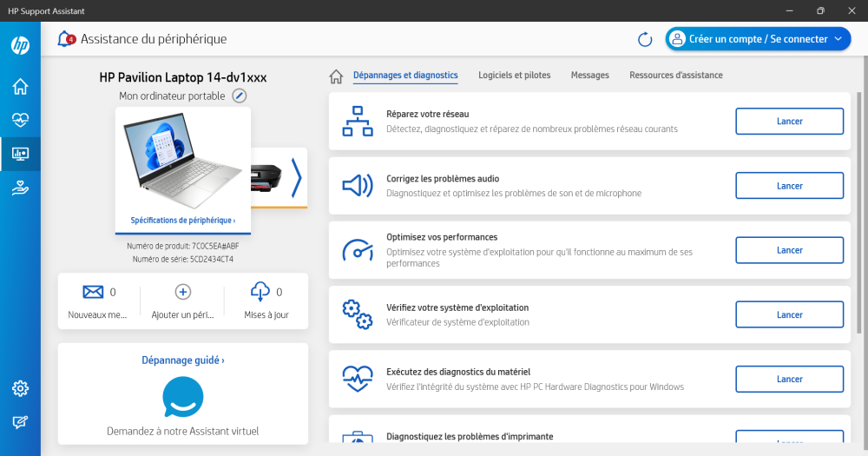Click the Ajouter un périphérique plus icon
Viewport: 868px width, 456px height.
(x=183, y=292)
